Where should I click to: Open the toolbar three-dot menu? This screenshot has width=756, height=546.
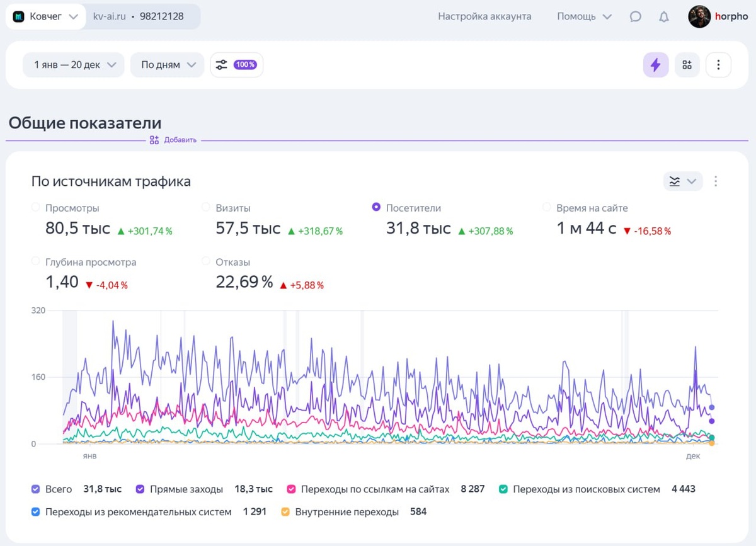(x=718, y=65)
